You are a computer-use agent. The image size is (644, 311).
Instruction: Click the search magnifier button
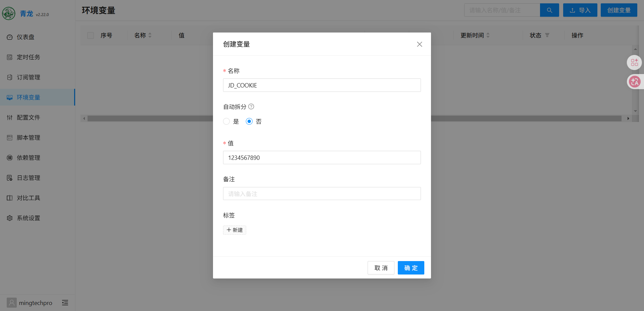coord(549,10)
